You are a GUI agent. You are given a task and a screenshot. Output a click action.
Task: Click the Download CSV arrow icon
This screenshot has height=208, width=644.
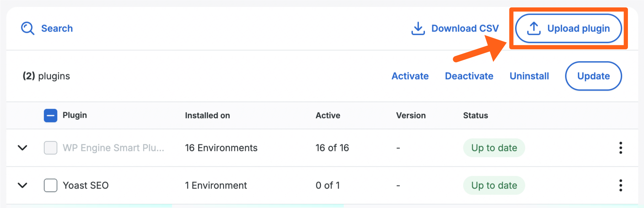coord(418,29)
